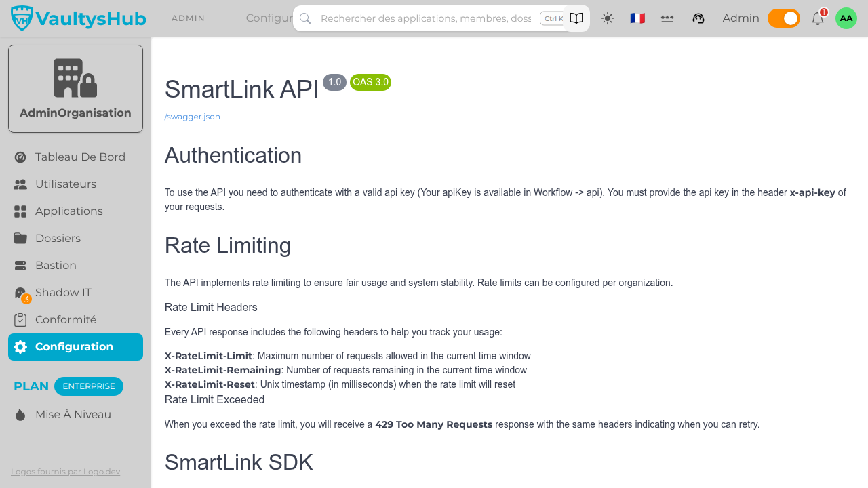This screenshot has height=488, width=868.
Task: Click the Utilisateurs people icon
Action: tap(20, 184)
